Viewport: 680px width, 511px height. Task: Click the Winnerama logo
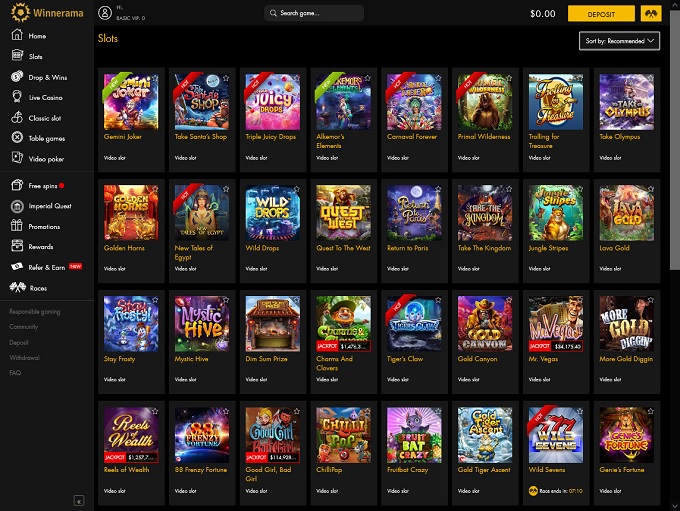click(x=47, y=13)
